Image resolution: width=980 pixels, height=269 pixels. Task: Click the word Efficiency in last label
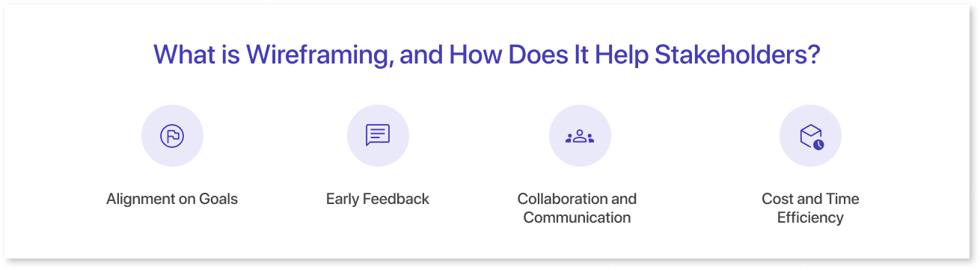[810, 217]
